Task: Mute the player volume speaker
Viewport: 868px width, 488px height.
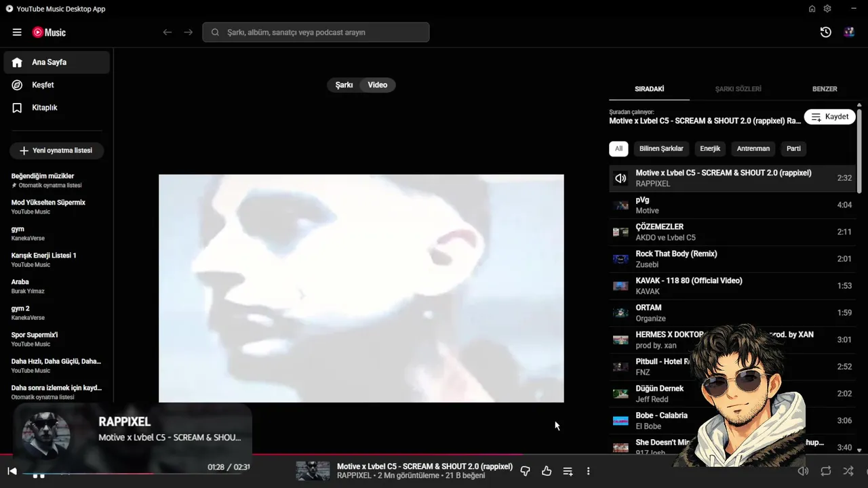Action: 803,471
